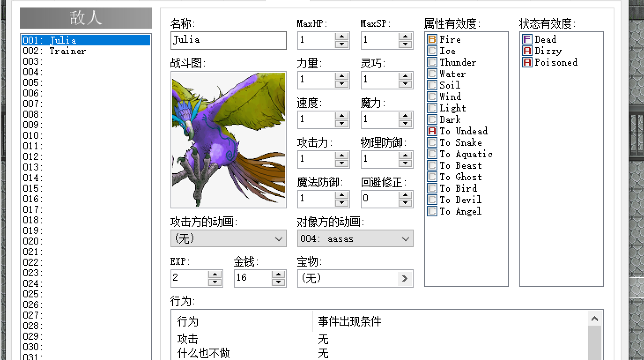Image resolution: width=644 pixels, height=360 pixels.
Task: Open the 对像方的动画 dropdown showing 004: aasas
Action: [405, 238]
